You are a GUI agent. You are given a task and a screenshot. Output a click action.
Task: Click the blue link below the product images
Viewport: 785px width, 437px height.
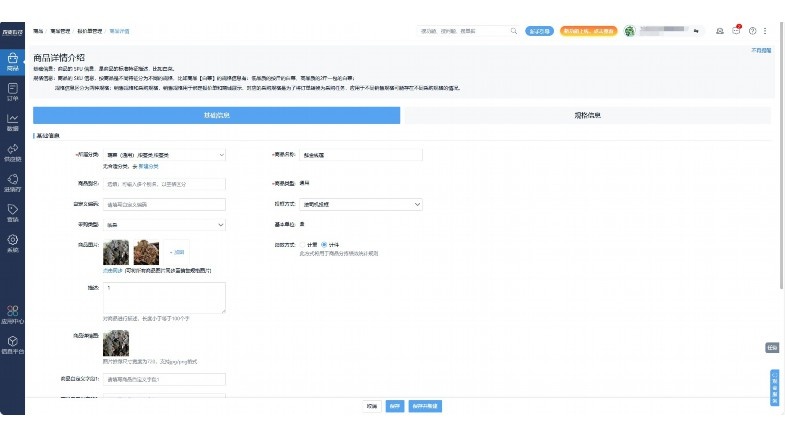point(113,270)
